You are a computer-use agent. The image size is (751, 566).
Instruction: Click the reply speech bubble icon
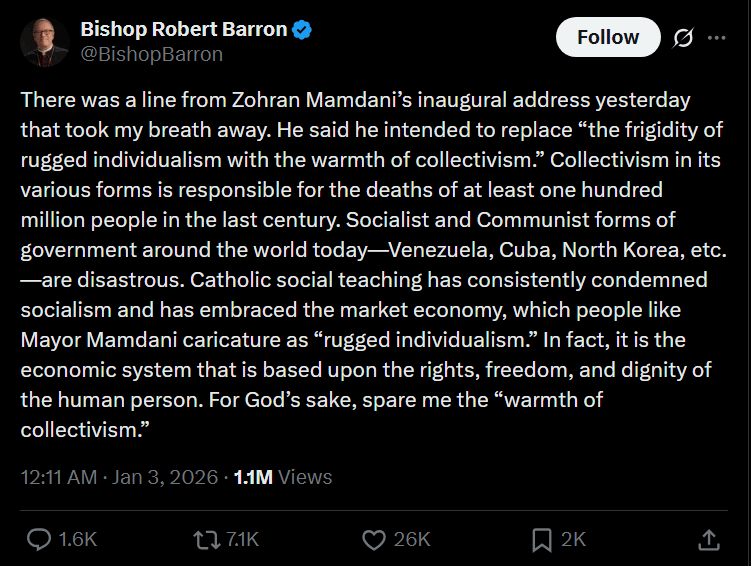coord(39,540)
